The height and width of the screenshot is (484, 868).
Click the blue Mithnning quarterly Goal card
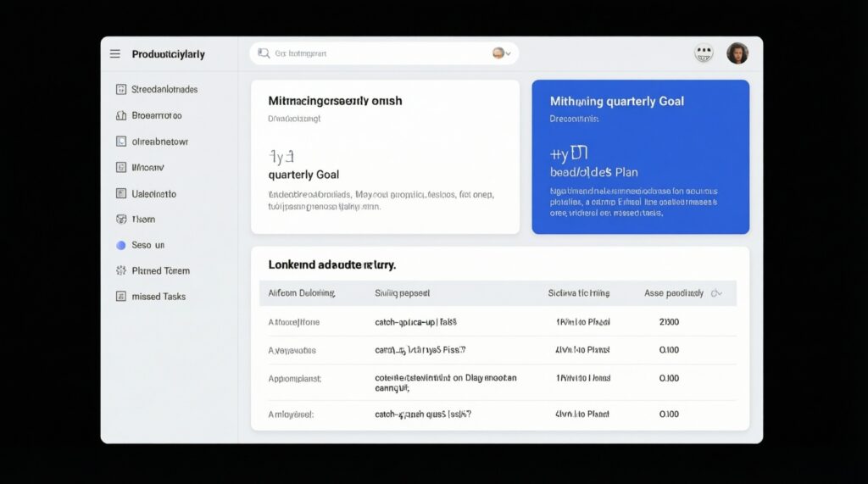(x=640, y=157)
